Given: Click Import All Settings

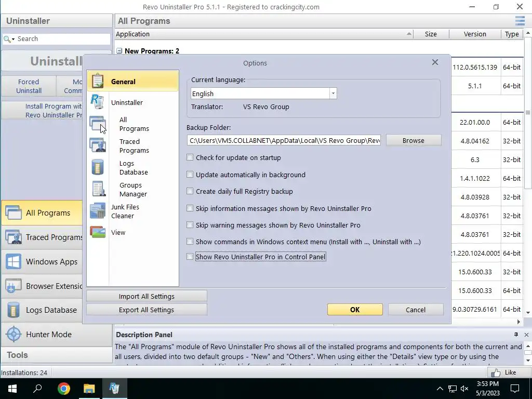Looking at the screenshot, I should pos(147,296).
